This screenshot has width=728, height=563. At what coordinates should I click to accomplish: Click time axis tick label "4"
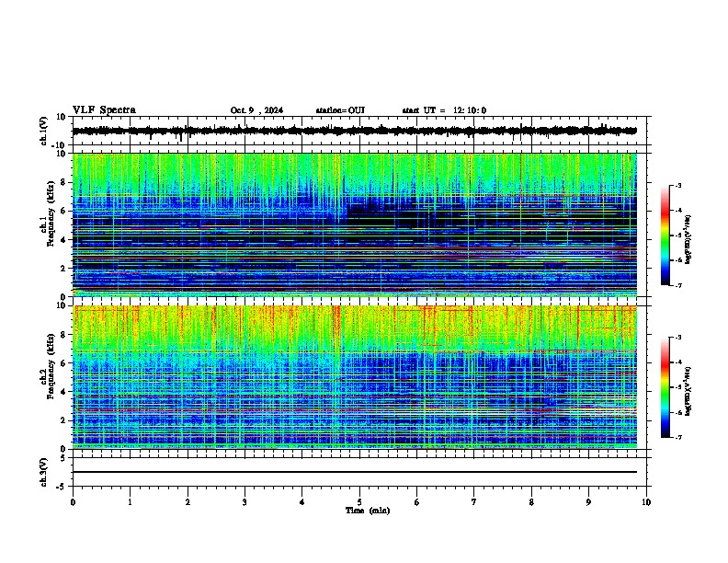coord(302,502)
